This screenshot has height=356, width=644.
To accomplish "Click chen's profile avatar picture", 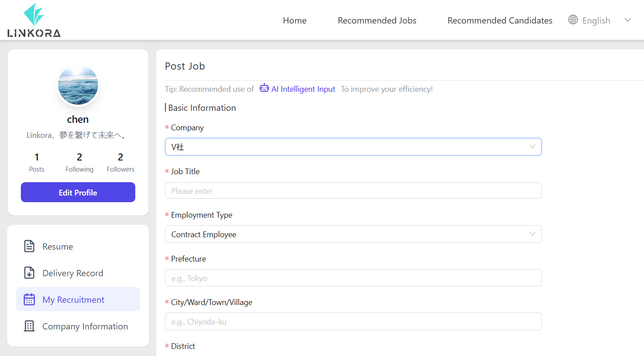I will click(78, 85).
